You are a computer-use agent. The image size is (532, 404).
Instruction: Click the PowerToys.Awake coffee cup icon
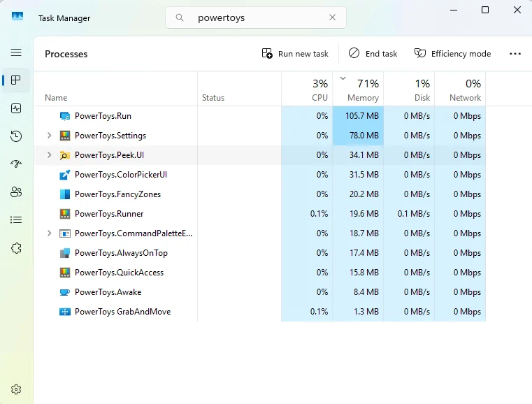(65, 292)
